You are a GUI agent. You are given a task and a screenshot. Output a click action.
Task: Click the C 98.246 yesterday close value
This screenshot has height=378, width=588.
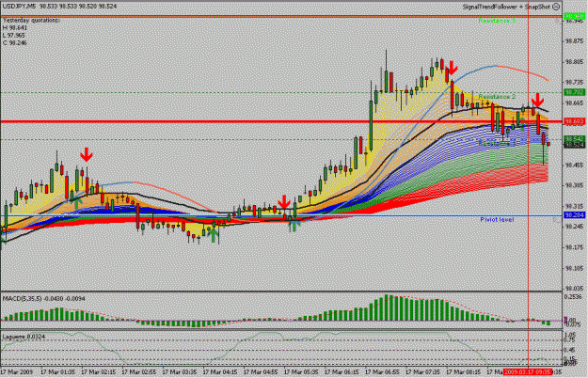tap(15, 42)
